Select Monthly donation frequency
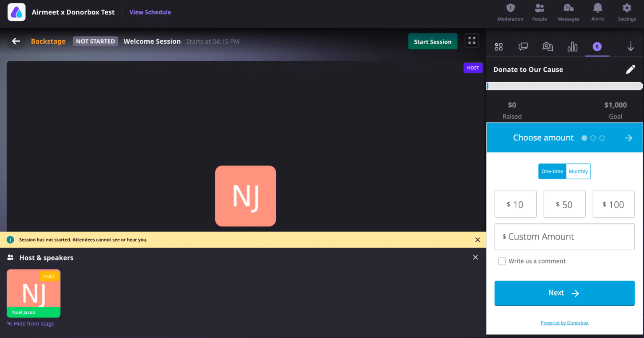This screenshot has height=338, width=644. click(578, 172)
